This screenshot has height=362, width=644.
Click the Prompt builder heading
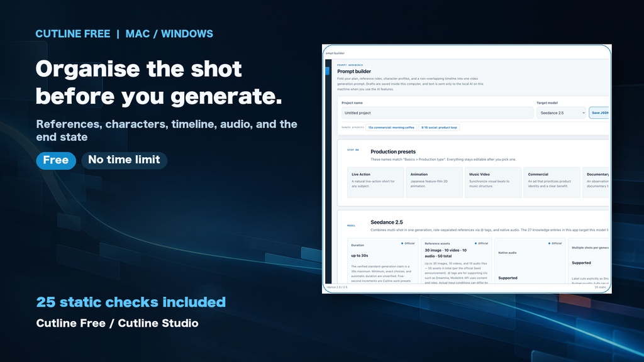tap(354, 72)
